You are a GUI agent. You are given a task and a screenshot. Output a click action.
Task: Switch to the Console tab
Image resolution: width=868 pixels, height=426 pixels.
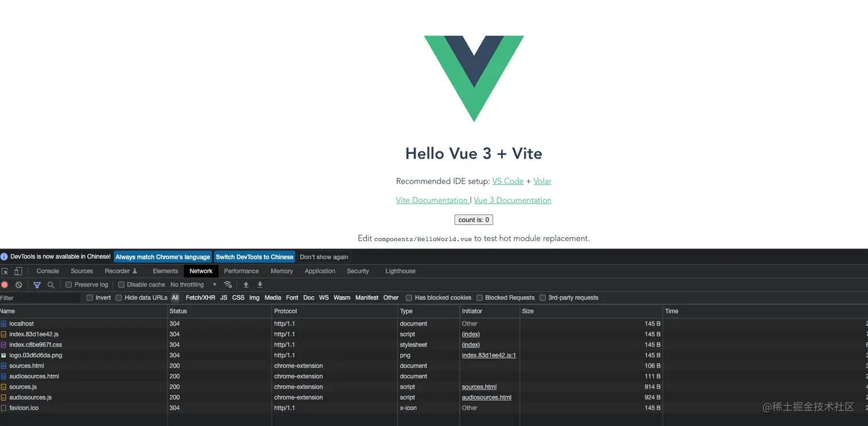click(48, 271)
